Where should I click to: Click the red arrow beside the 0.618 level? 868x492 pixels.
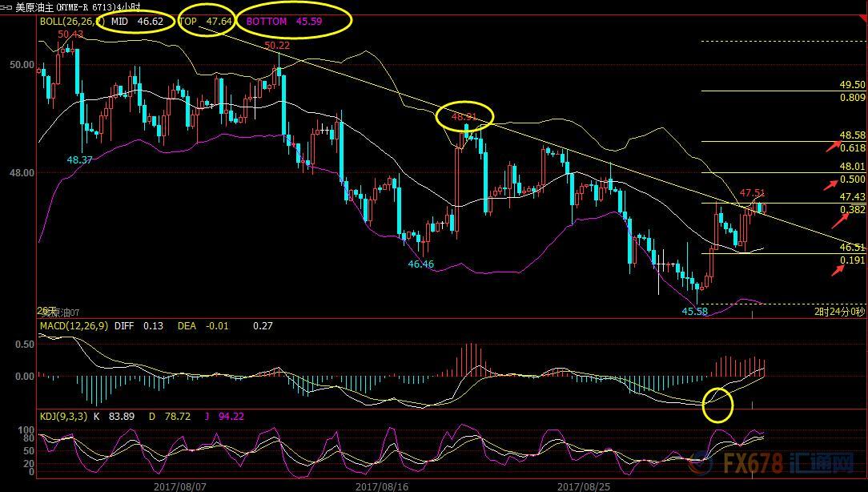click(834, 145)
